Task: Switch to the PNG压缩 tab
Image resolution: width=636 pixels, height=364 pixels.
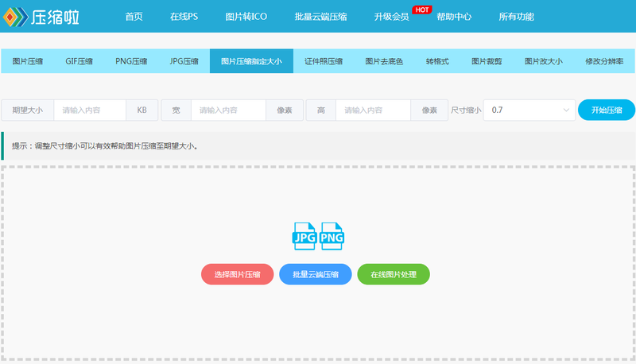Action: pyautogui.click(x=131, y=61)
